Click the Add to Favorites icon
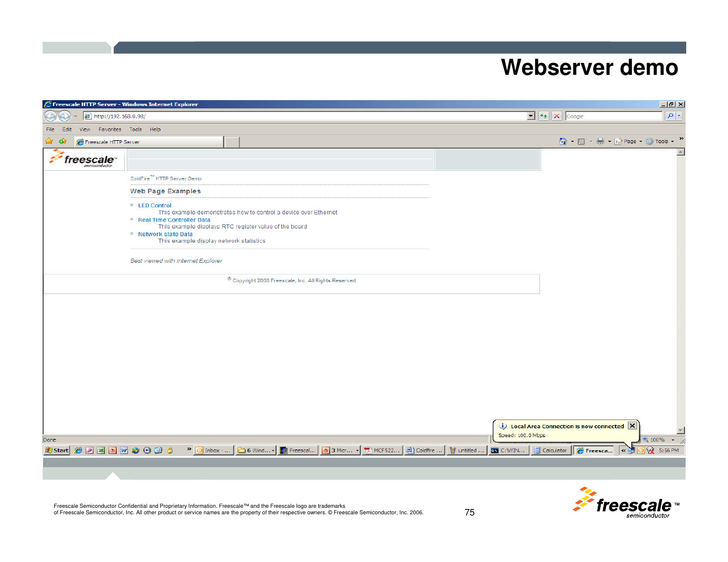Screen dimensions: 728x562 coord(62,141)
